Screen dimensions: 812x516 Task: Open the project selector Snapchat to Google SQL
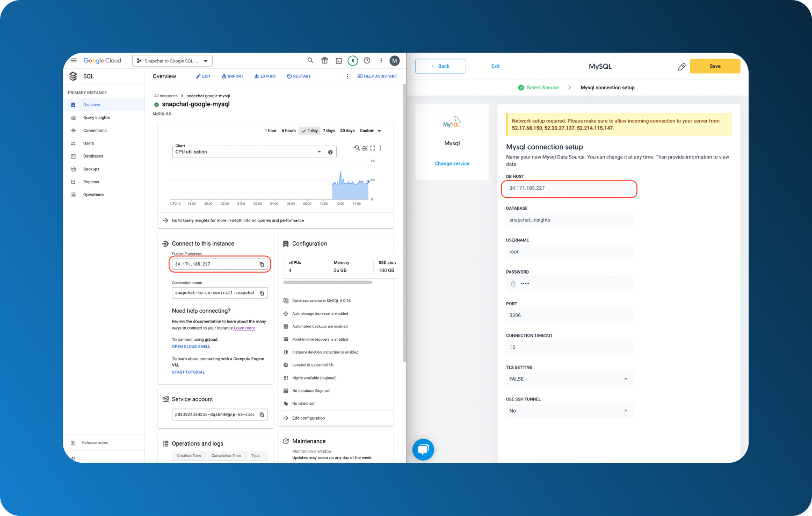(172, 61)
